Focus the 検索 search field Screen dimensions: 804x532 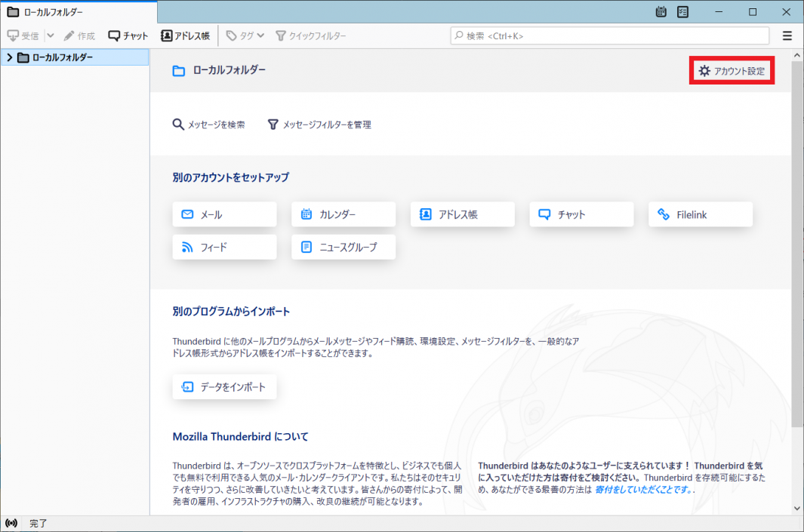tap(610, 35)
